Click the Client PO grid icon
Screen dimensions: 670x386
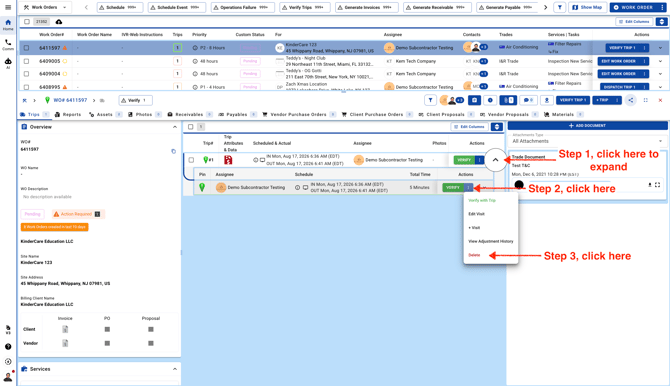[107, 329]
